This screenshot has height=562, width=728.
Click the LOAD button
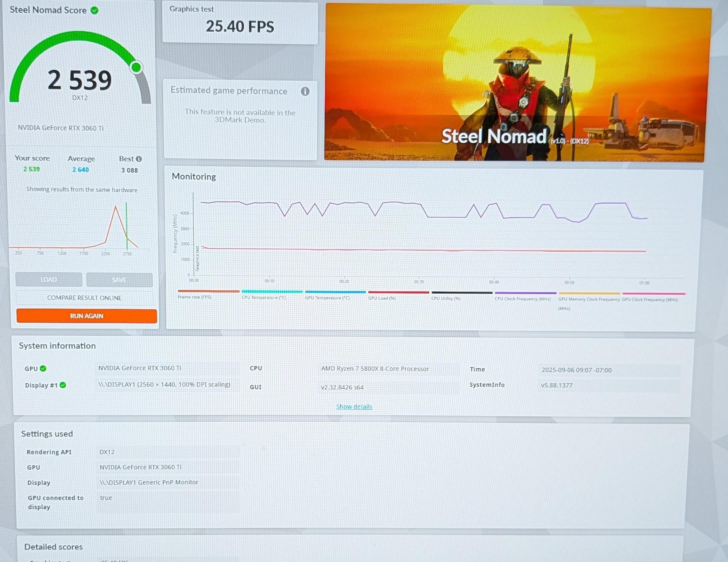49,280
